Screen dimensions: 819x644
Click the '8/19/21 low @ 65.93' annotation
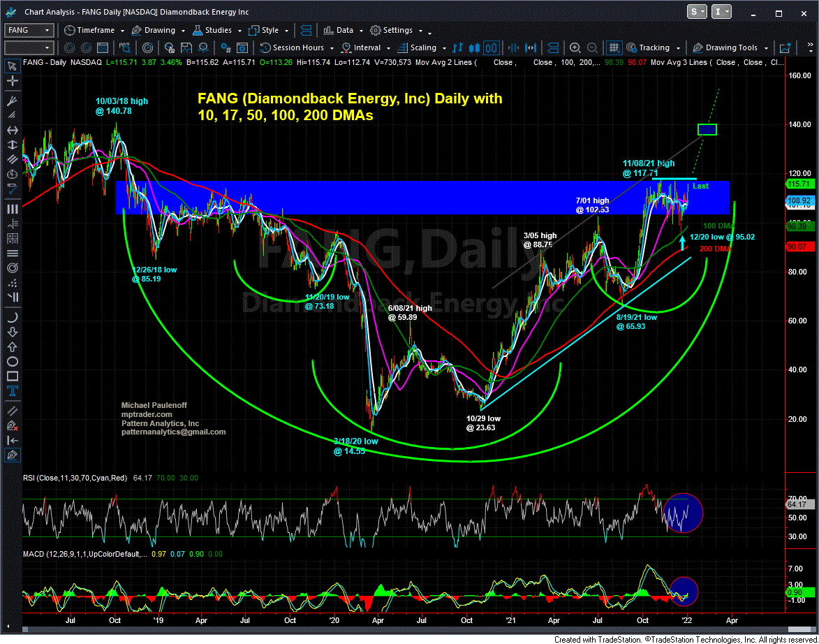point(636,321)
